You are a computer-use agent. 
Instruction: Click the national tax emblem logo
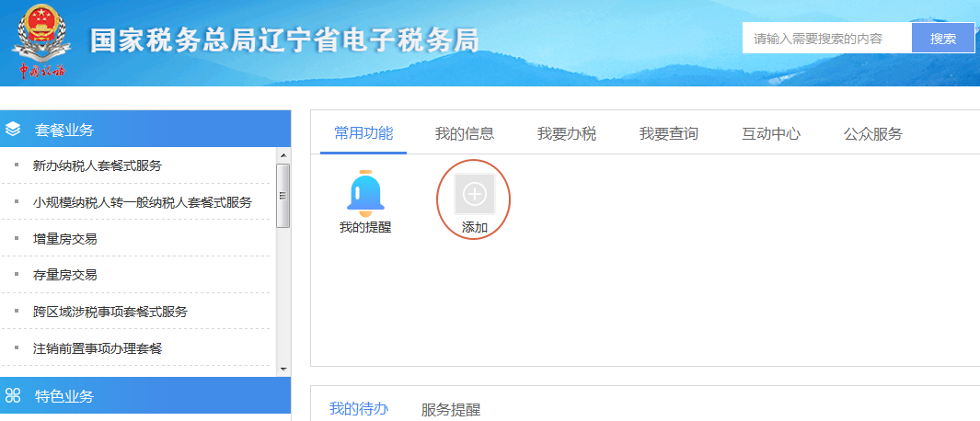pos(41,42)
